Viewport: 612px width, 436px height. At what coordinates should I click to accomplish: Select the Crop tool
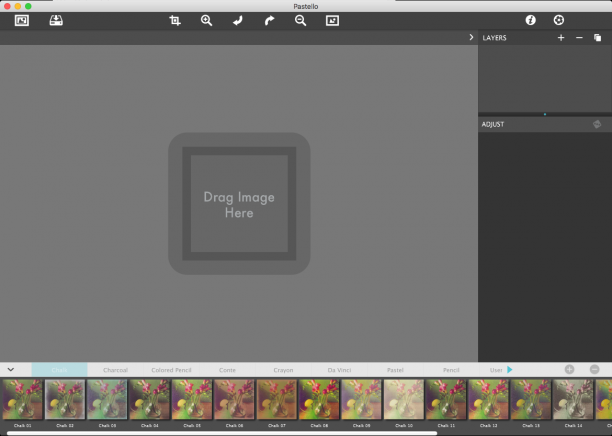pos(175,20)
